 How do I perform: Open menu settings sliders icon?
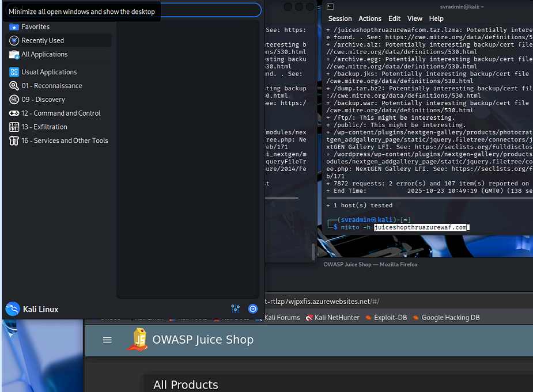point(235,309)
